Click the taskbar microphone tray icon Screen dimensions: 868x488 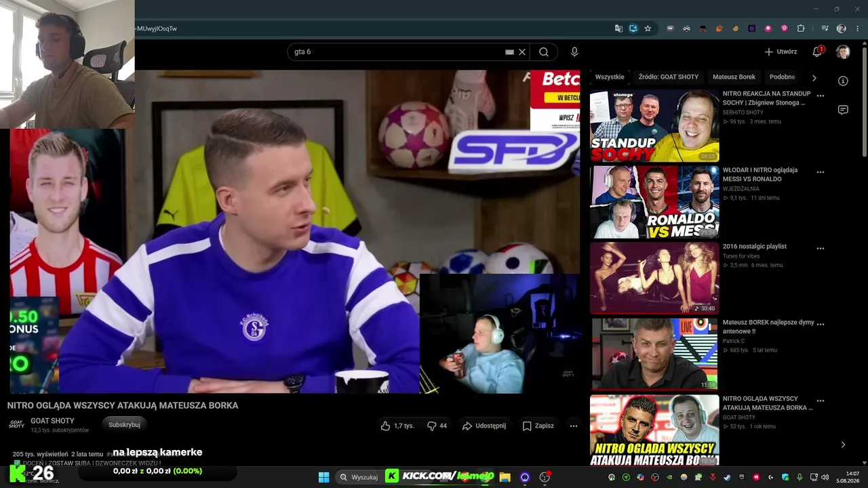pyautogui.click(x=800, y=477)
